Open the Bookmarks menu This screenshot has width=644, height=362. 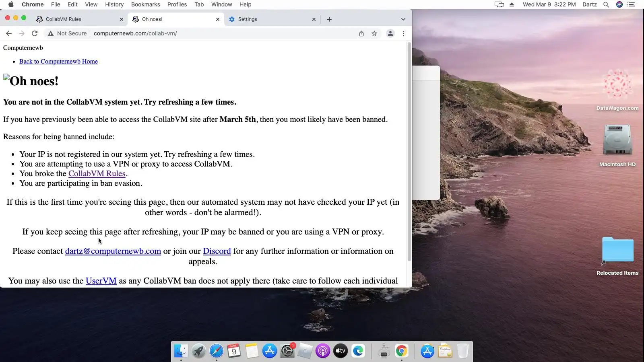146,4
